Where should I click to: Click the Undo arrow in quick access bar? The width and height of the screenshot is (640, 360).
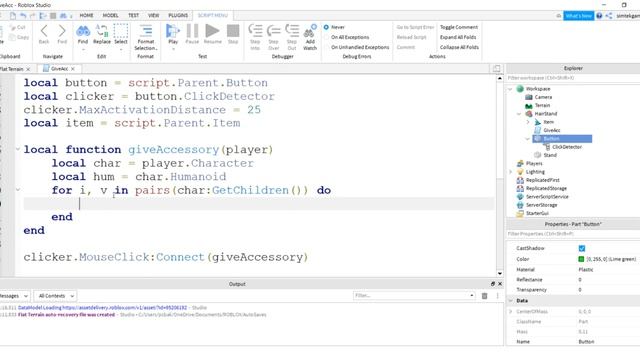pos(23,16)
